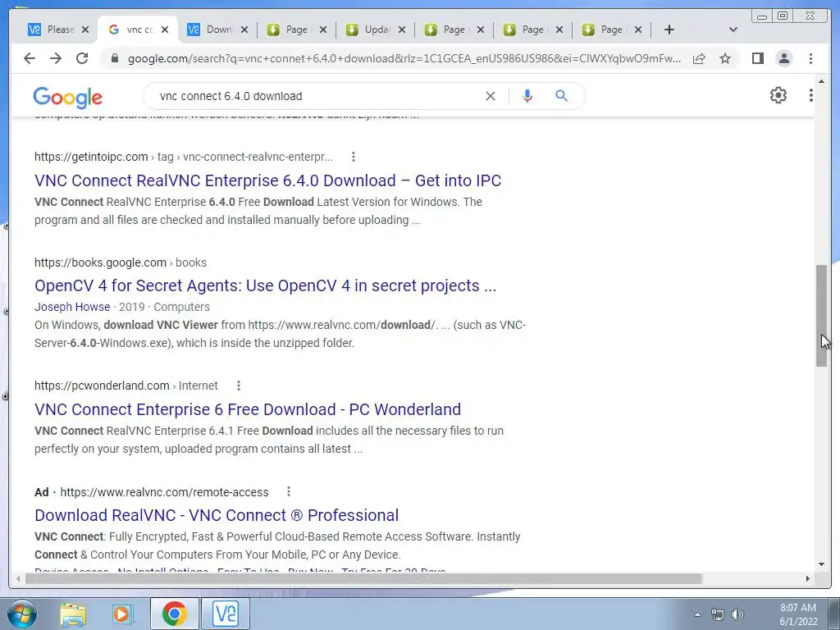Click the scroll right arrow
The height and width of the screenshot is (630, 840).
pos(808,578)
